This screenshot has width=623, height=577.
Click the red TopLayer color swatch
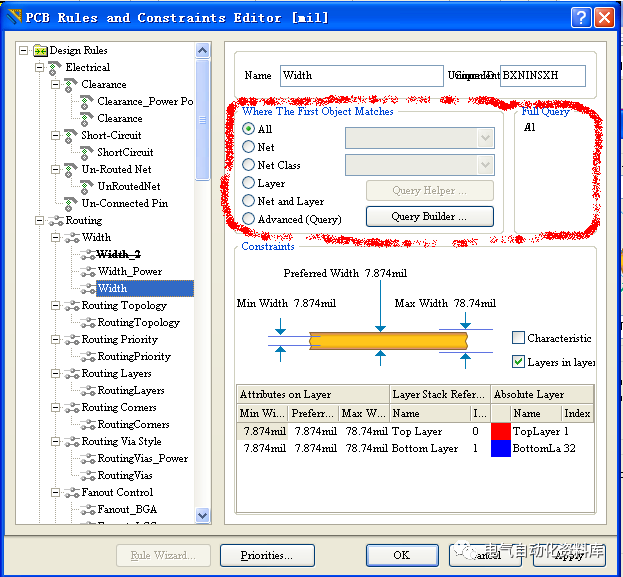point(501,432)
